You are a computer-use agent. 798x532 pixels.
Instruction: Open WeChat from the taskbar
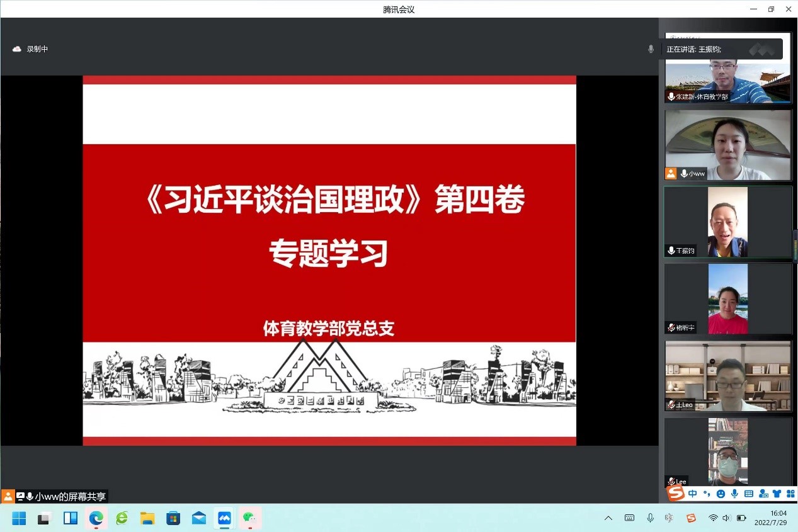(x=250, y=518)
